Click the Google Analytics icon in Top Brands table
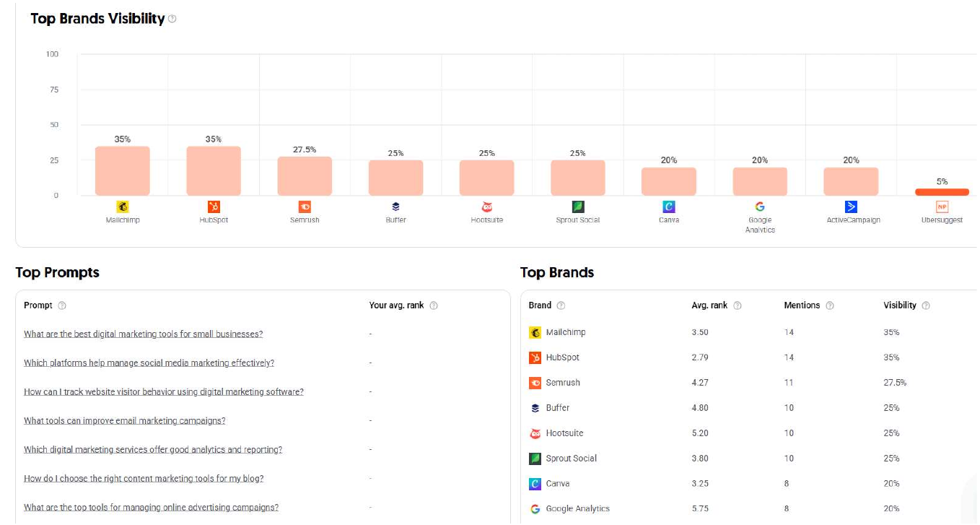980x525 pixels. pyautogui.click(x=535, y=509)
